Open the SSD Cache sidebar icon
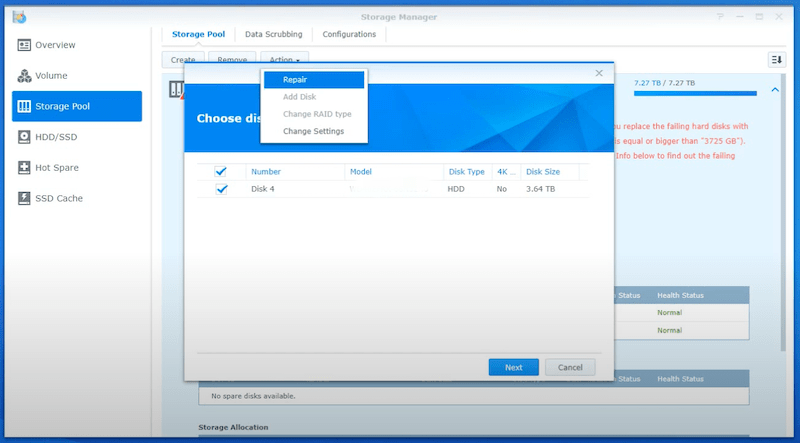This screenshot has width=800, height=443. pyautogui.click(x=25, y=198)
